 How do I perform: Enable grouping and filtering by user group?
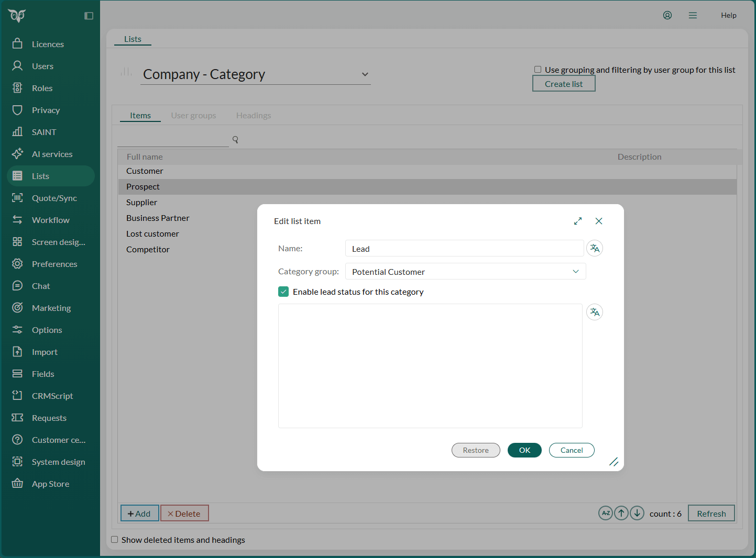[538, 69]
